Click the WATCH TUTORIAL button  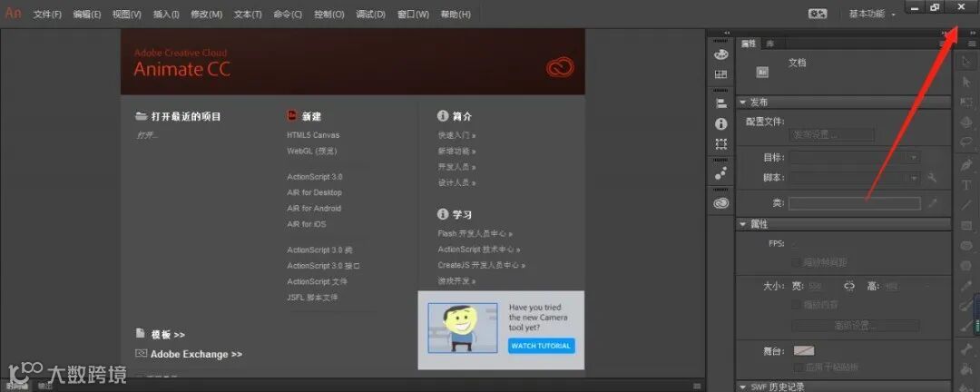(541, 346)
